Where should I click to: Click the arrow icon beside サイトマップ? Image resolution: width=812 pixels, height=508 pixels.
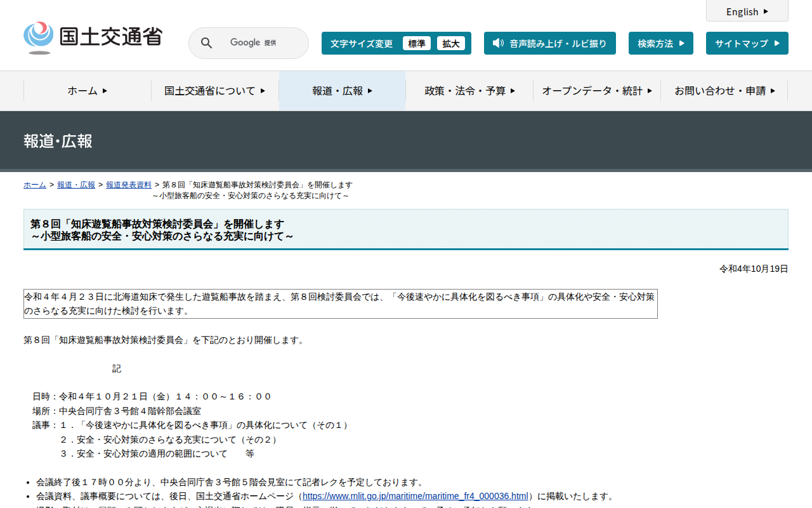[777, 43]
